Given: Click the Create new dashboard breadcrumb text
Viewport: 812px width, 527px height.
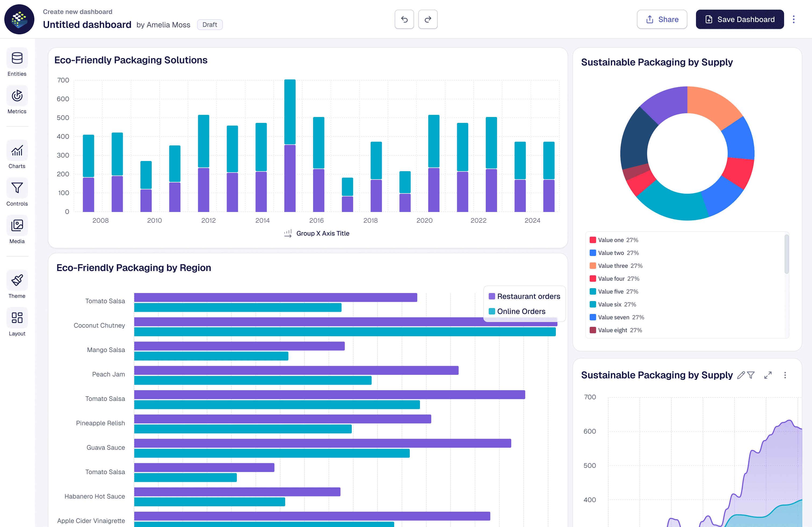Looking at the screenshot, I should [x=77, y=12].
